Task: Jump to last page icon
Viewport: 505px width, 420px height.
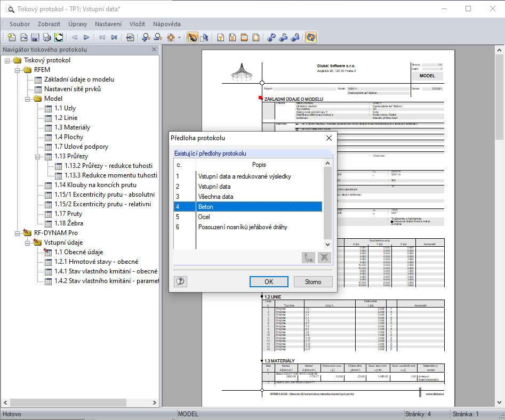Action: (114, 37)
